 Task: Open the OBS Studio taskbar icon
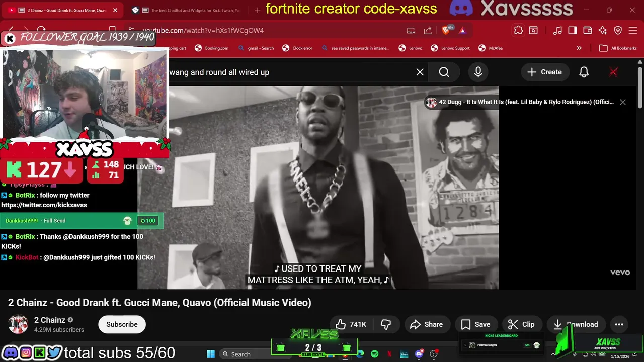point(433,354)
